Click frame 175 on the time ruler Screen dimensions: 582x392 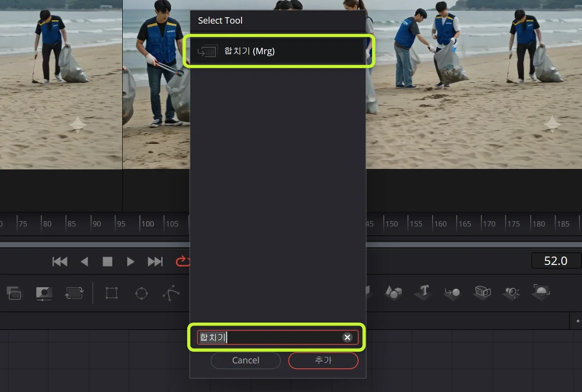(514, 224)
